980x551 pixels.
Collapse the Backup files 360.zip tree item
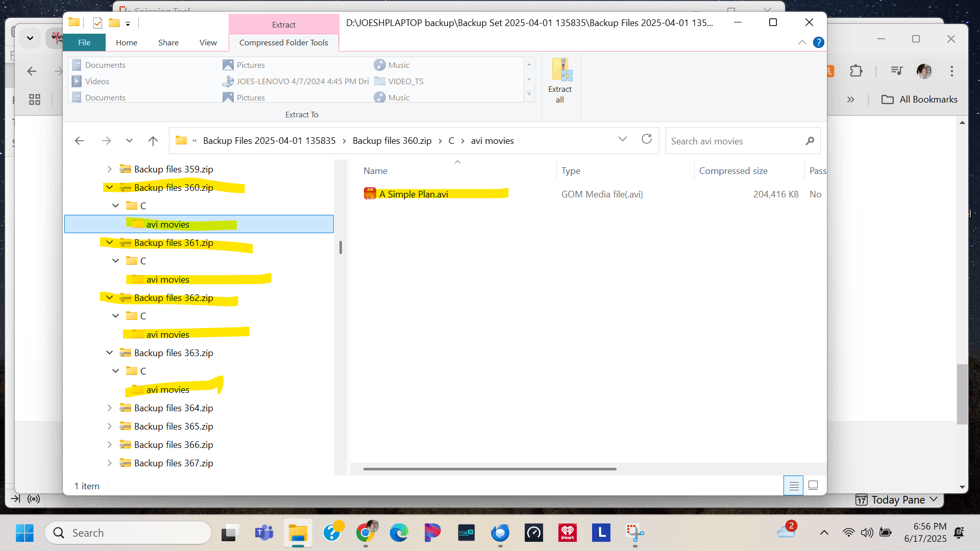(109, 187)
